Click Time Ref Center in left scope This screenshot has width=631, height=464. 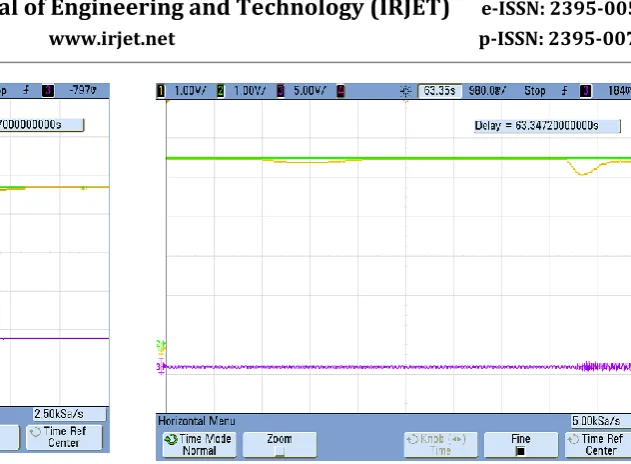64,437
